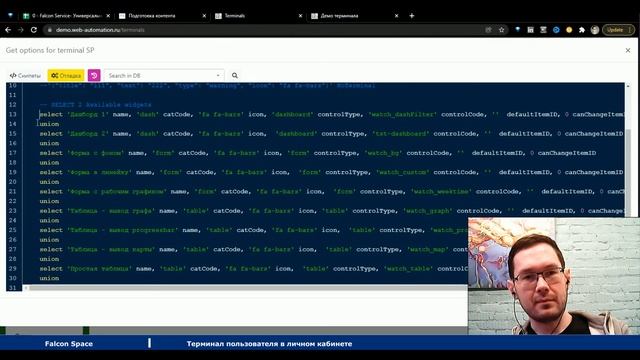Screen dimensions: 640x360
Task: Click the 'watch_bg' string on line 17
Action: 383,153
